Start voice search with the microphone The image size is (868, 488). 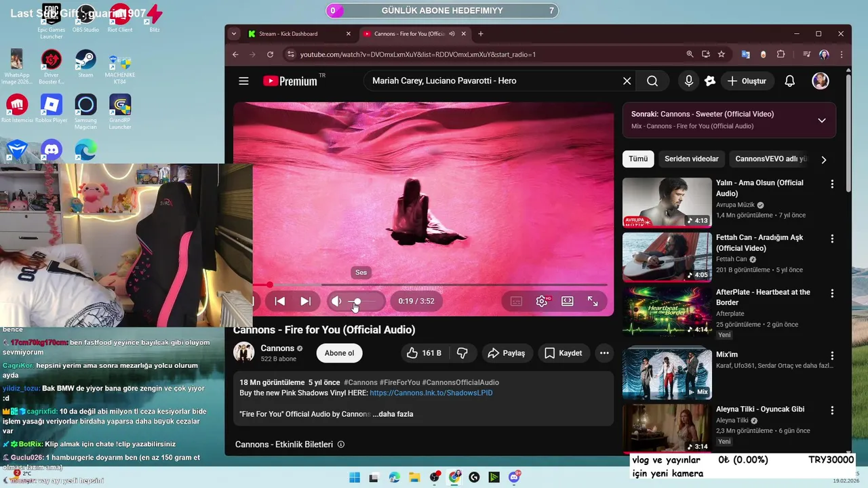tap(689, 81)
